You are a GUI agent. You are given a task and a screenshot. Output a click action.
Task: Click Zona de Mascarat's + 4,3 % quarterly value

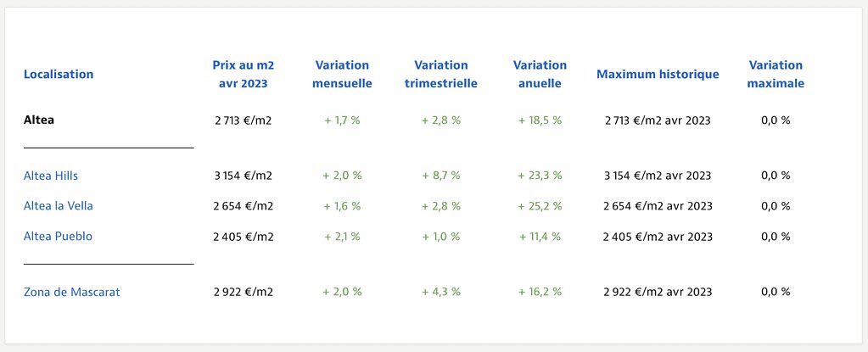tap(441, 292)
